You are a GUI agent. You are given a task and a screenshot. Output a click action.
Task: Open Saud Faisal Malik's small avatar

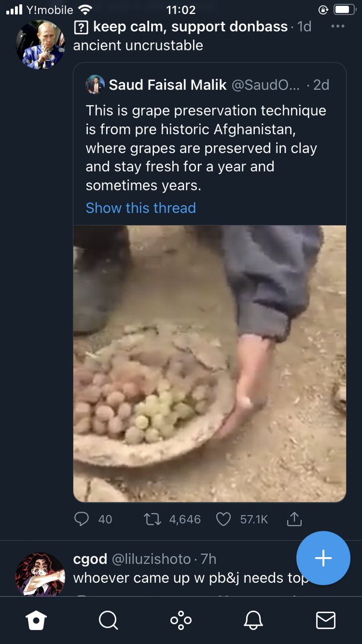click(95, 85)
